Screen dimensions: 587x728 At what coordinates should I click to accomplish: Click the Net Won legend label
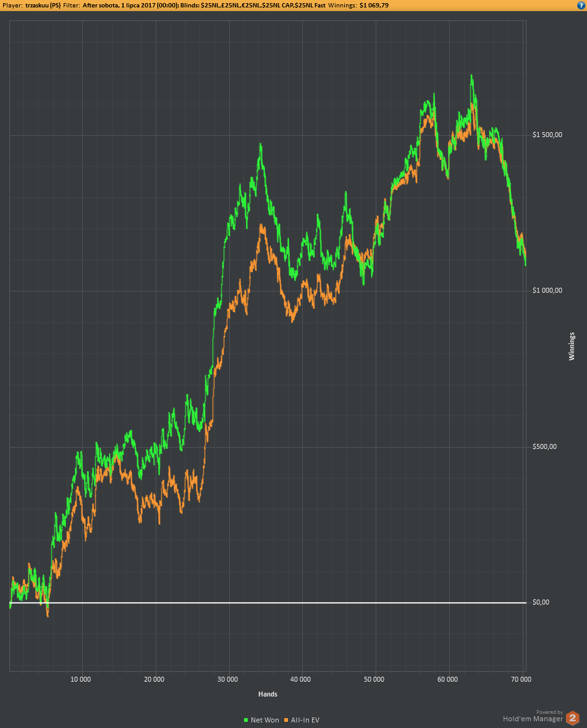tap(265, 720)
